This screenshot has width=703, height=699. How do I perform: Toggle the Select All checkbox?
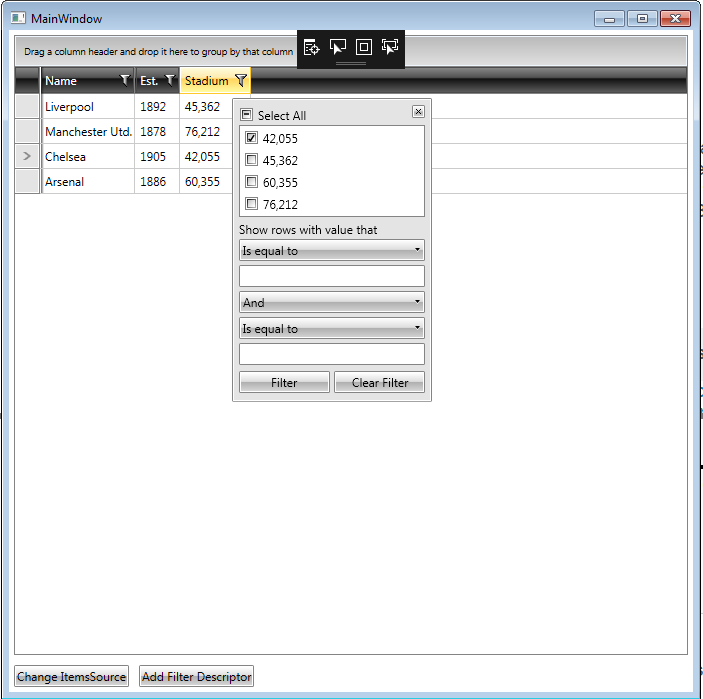coord(247,115)
